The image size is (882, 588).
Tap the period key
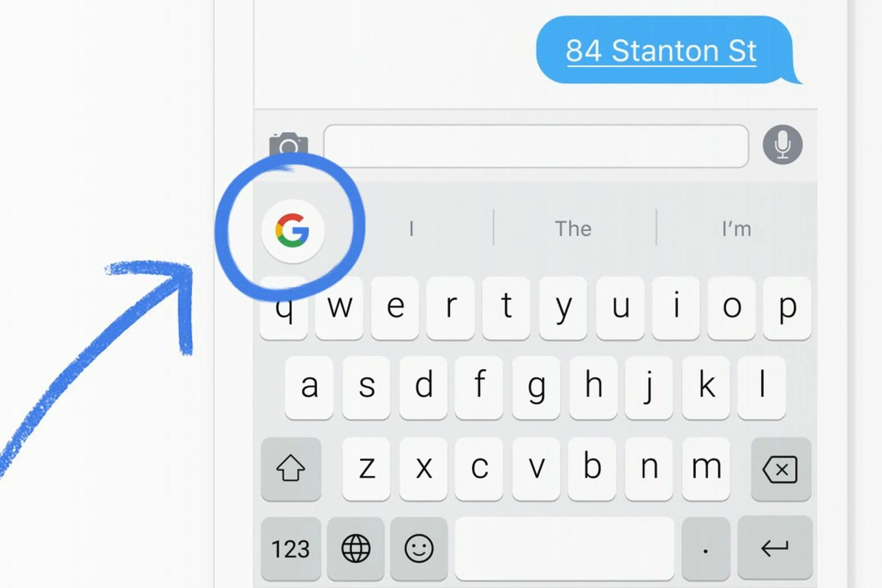coord(706,548)
